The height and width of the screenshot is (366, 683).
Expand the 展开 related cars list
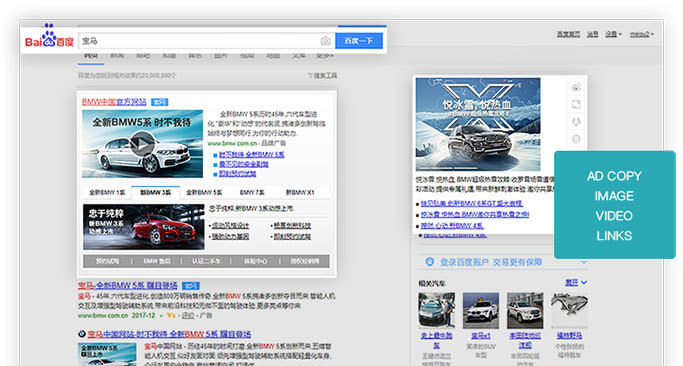[576, 283]
